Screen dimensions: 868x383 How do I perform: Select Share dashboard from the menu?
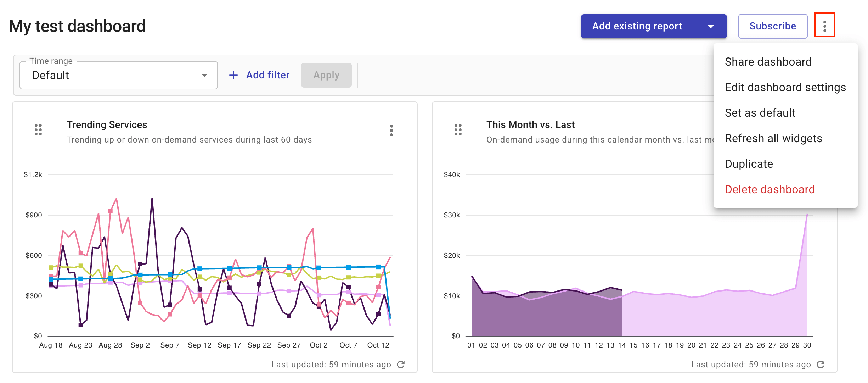click(768, 61)
